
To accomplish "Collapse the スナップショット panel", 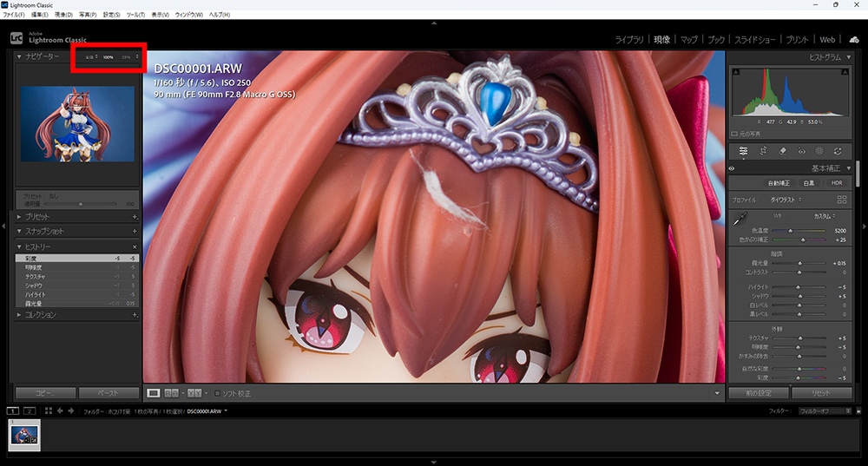I will 19,232.
